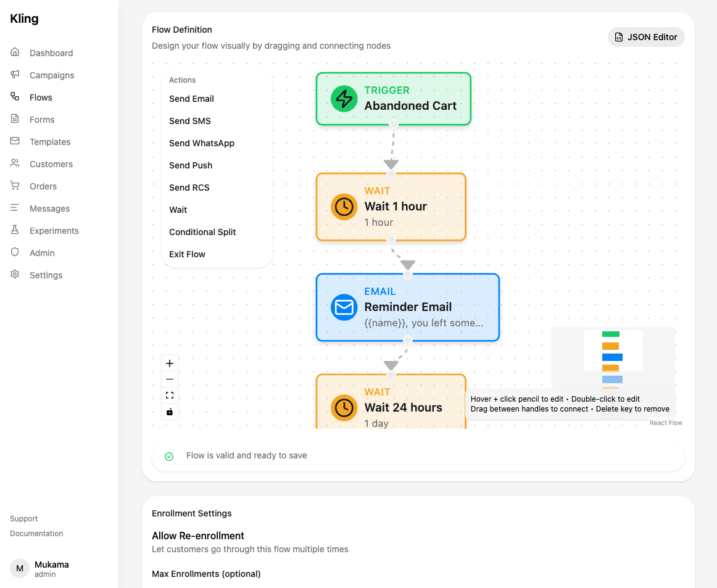Zoom in on the flow canvas
This screenshot has height=588, width=717.
click(x=170, y=363)
